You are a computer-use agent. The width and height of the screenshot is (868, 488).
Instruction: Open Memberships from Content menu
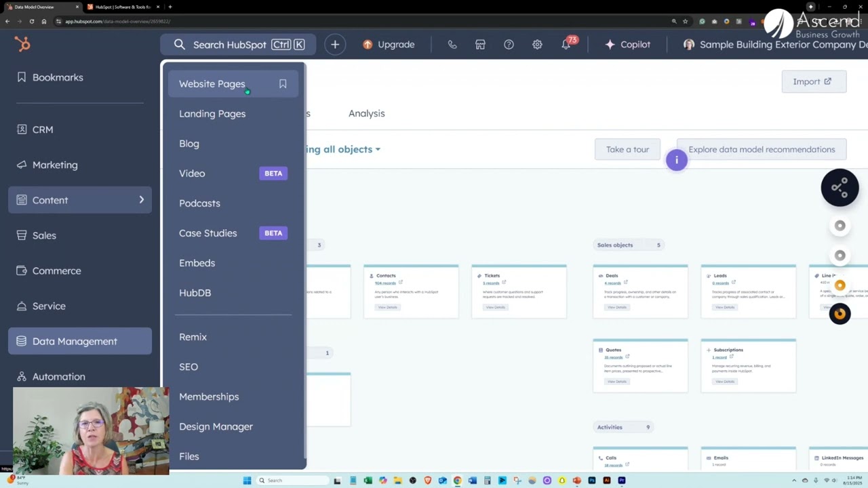(209, 396)
